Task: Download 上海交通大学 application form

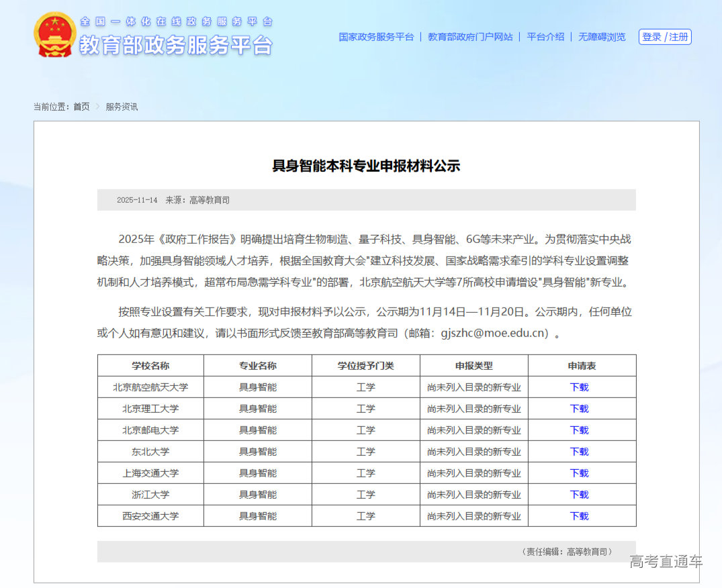Action: 579,473
